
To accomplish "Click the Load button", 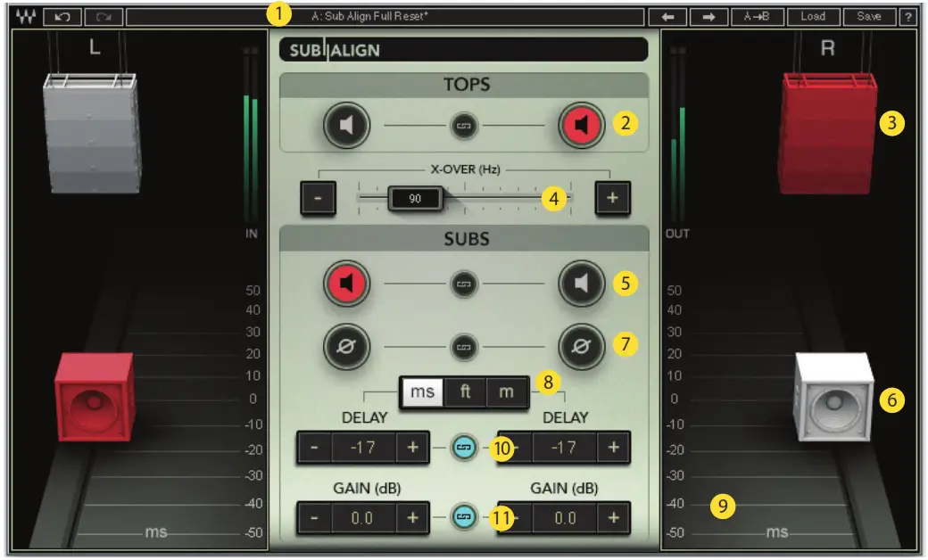I will [814, 15].
